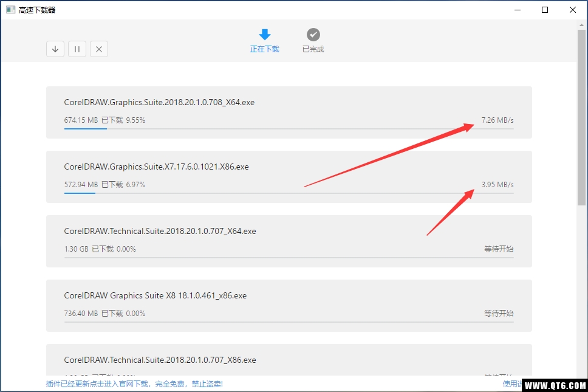Click the start download arrow button

coord(55,49)
